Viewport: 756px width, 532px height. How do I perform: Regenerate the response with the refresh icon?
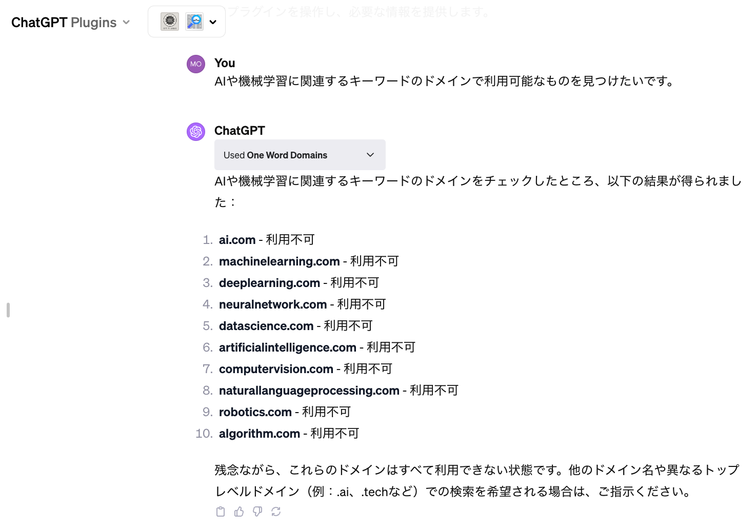276,511
